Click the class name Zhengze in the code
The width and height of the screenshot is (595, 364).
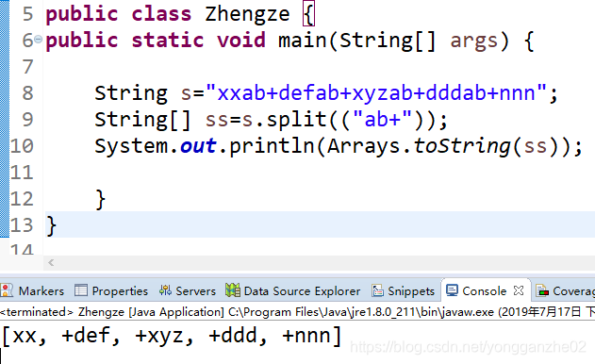pos(247,14)
